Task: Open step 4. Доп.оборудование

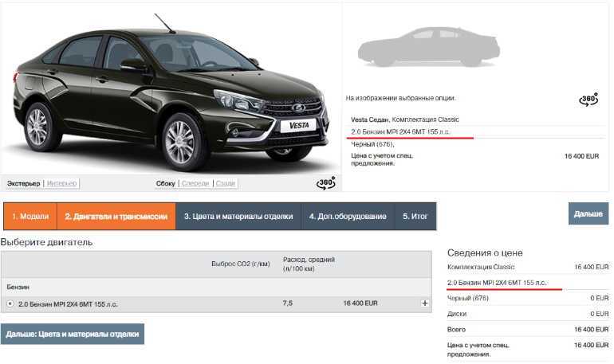Action: pos(348,216)
